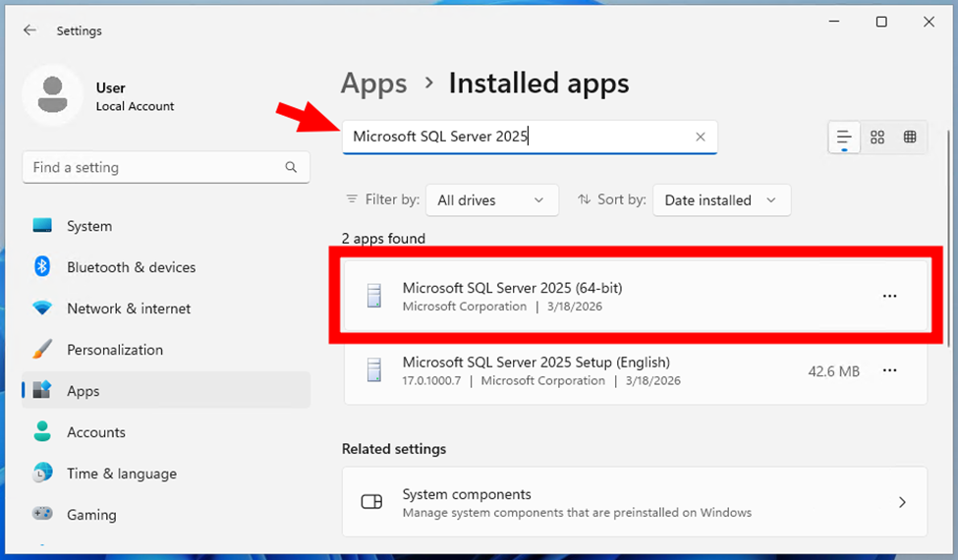This screenshot has width=958, height=560.
Task: Open more options for SQL Server 2025 Setup
Action: [889, 370]
